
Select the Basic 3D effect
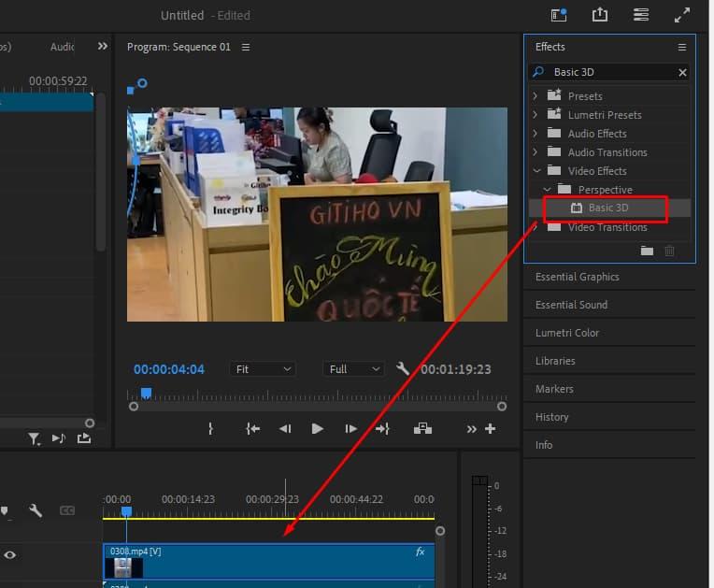coord(607,208)
